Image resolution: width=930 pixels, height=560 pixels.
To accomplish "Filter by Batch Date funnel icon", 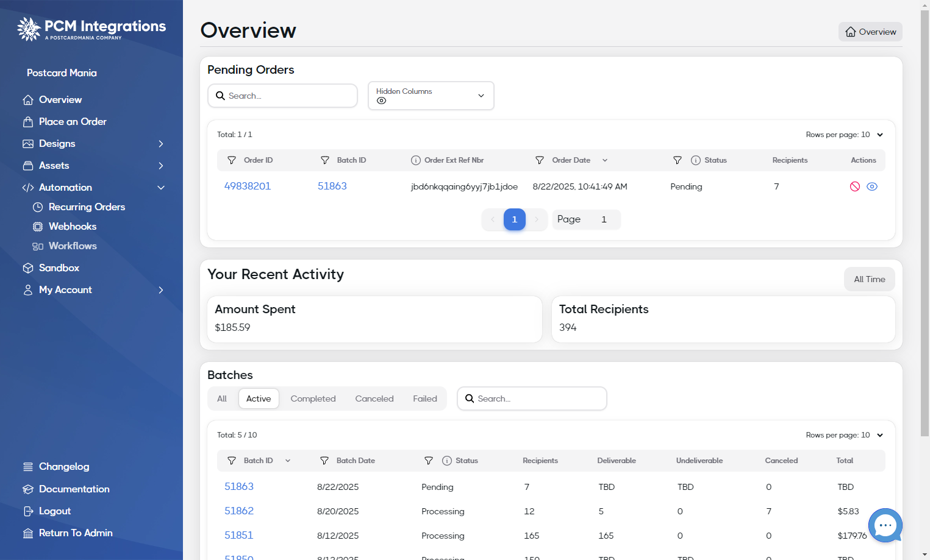I will pos(324,461).
